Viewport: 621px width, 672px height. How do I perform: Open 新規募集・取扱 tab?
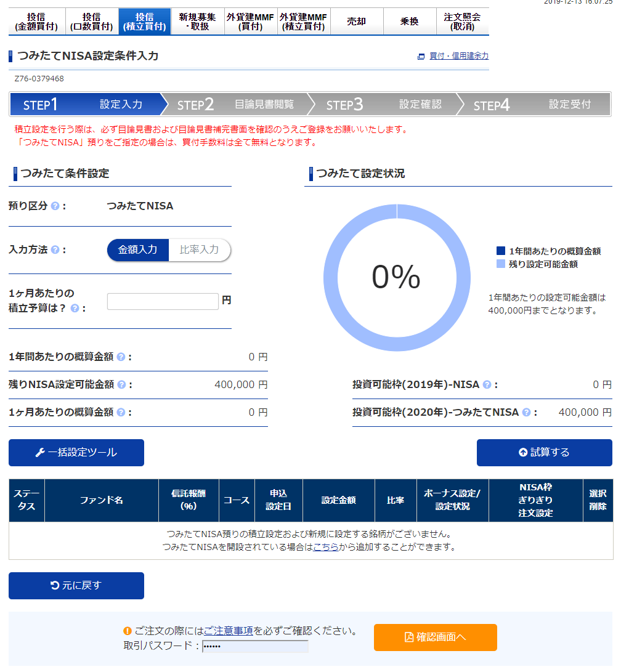point(198,22)
